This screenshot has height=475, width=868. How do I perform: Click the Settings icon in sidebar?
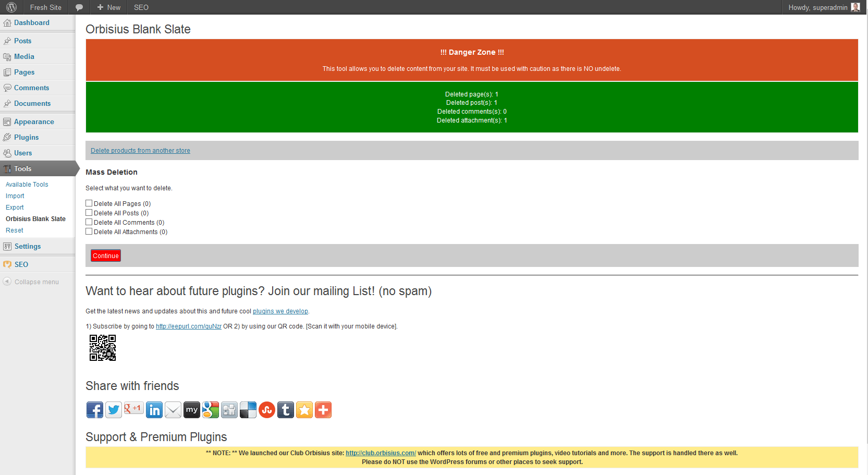(7, 247)
